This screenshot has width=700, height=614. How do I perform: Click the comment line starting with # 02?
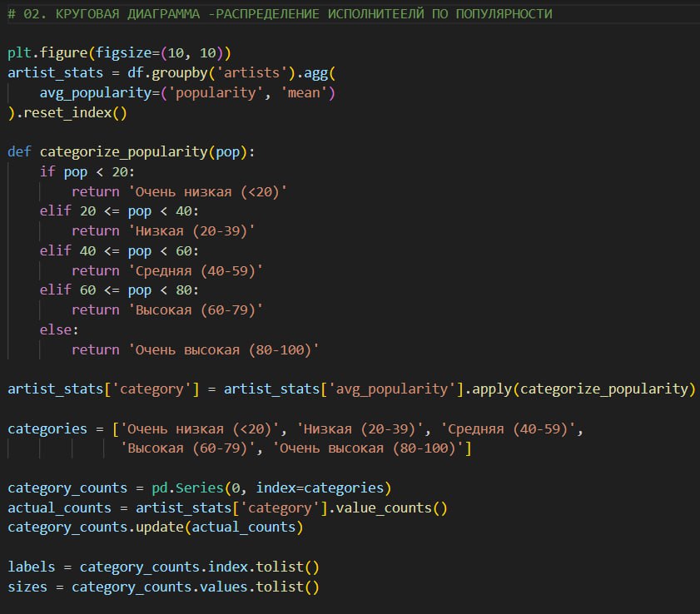click(279, 14)
